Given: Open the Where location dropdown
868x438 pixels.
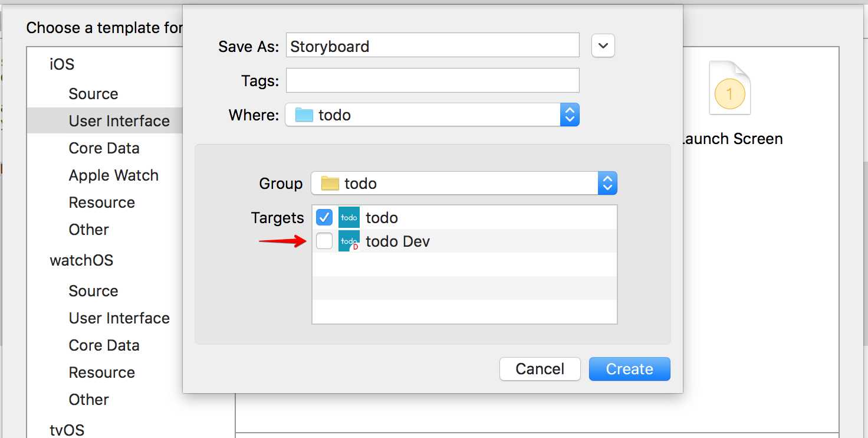Looking at the screenshot, I should (x=432, y=115).
